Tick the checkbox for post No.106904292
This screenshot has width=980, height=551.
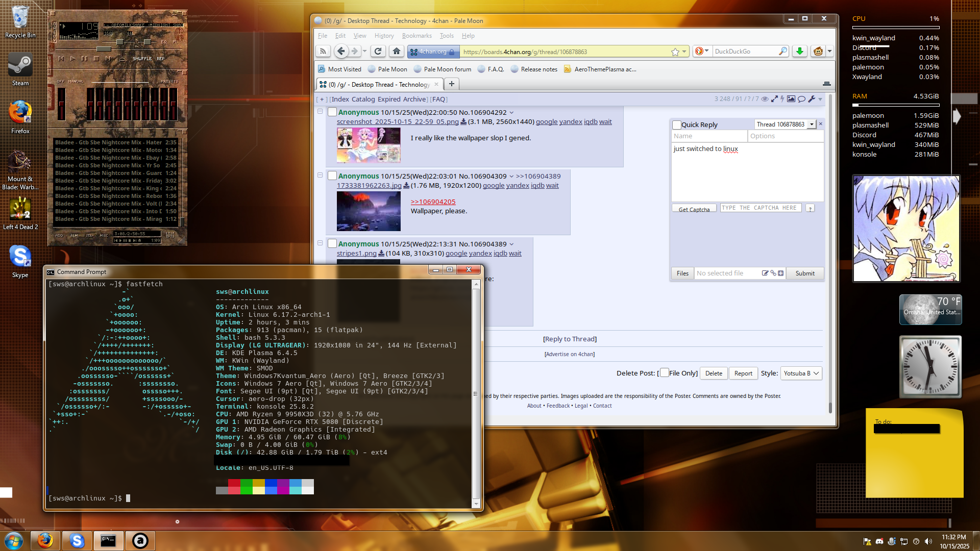point(332,112)
